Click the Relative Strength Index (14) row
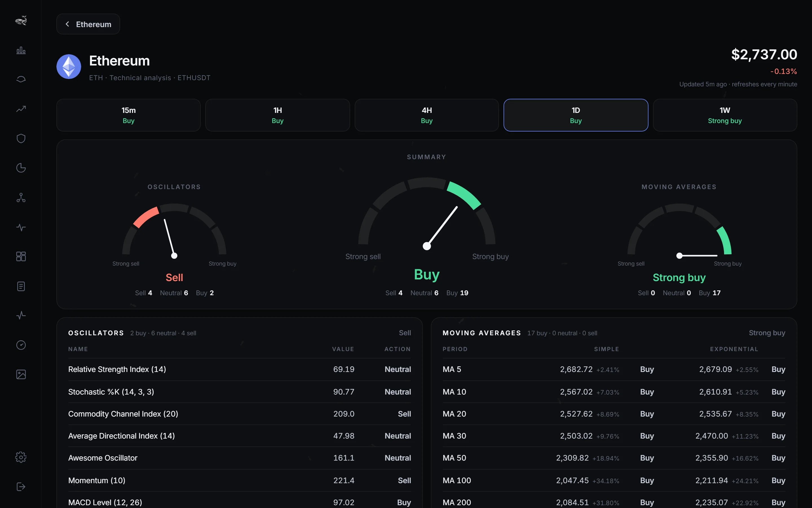This screenshot has height=508, width=812. (240, 369)
